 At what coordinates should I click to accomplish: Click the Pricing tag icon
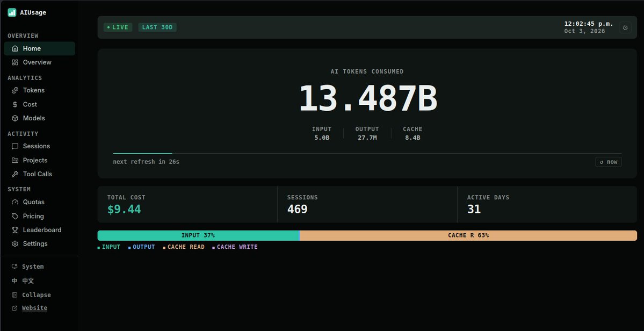pos(15,216)
